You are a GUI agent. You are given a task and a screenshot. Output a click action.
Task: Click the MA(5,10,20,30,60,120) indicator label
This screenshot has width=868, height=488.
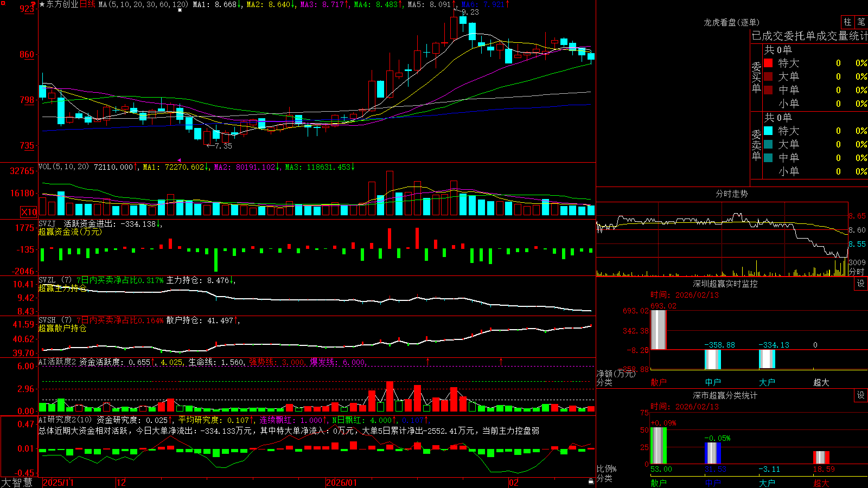143,4
